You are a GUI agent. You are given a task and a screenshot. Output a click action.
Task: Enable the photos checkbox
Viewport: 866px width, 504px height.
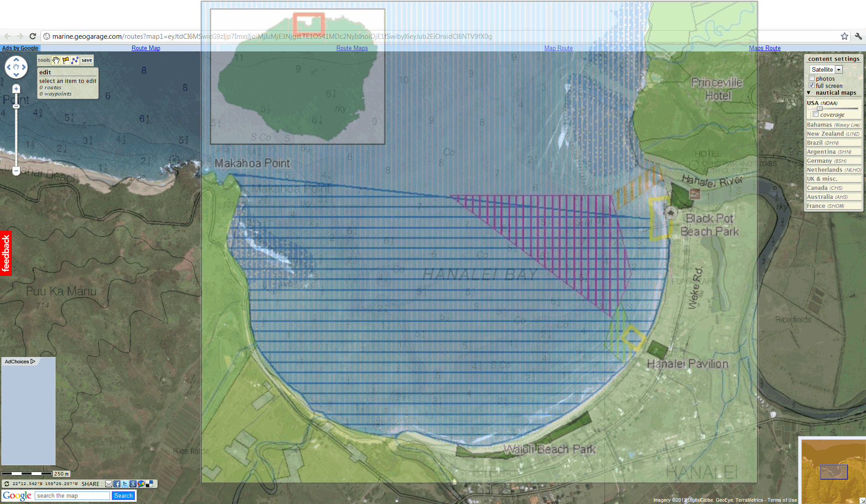pos(811,78)
